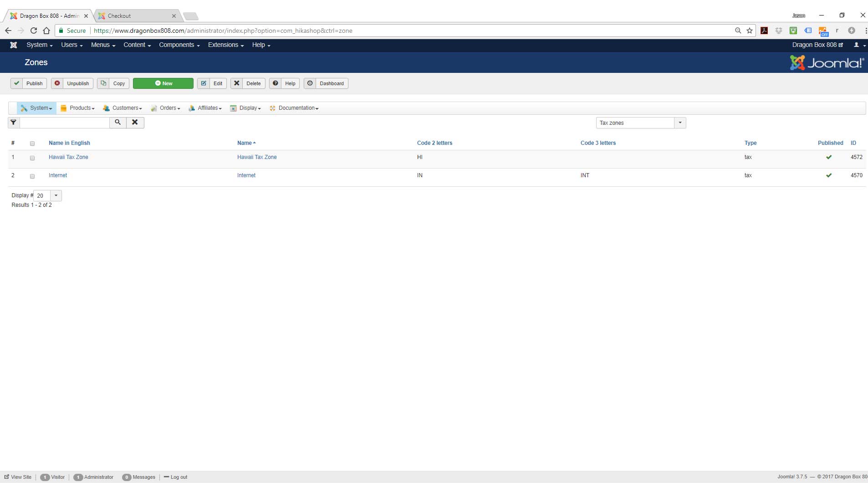The height and width of the screenshot is (492, 868).
Task: Expand the Customers menu
Action: click(123, 108)
